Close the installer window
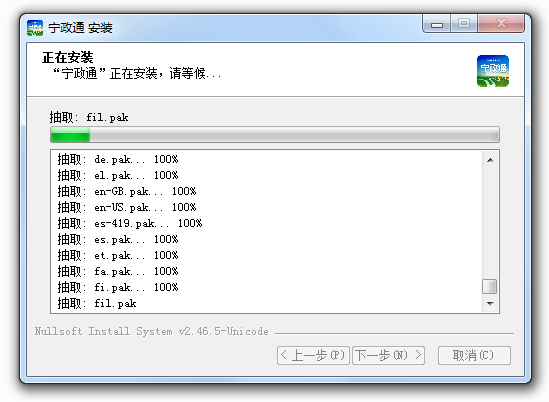 pyautogui.click(x=501, y=24)
